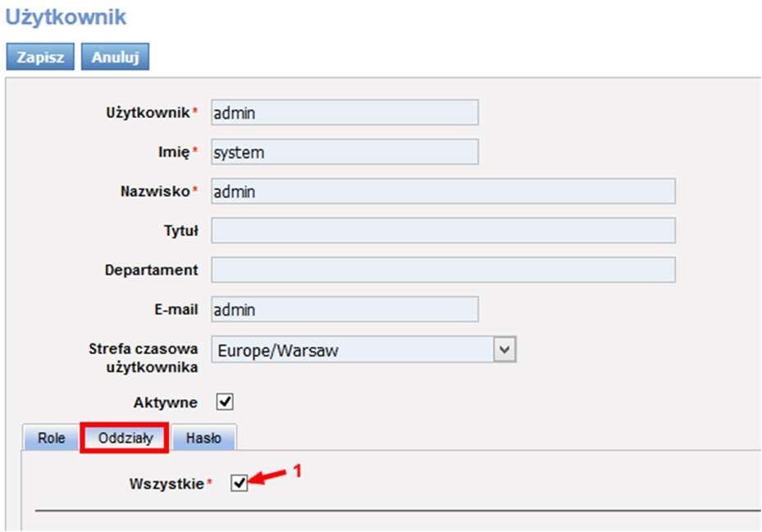Select the Oddziały tab

(125, 438)
